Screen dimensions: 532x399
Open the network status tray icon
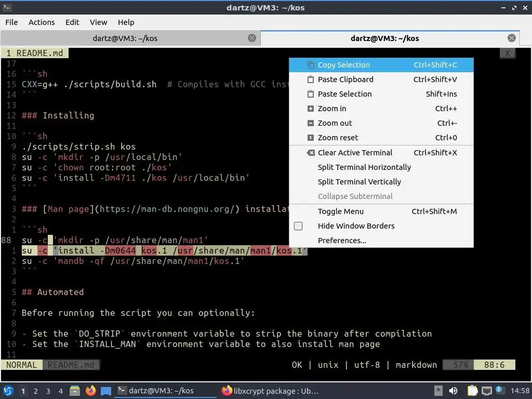pos(486,391)
